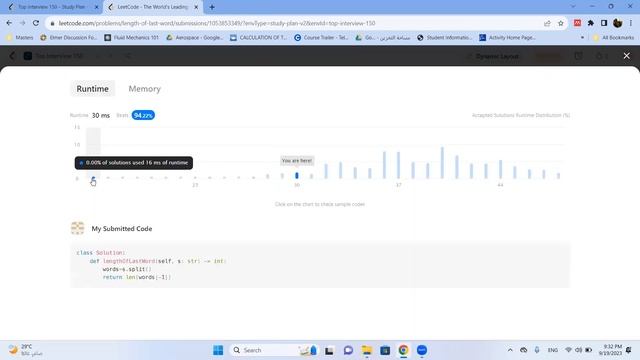Open the clock and date panel
Viewport: 640px width, 360px height.
click(610, 350)
